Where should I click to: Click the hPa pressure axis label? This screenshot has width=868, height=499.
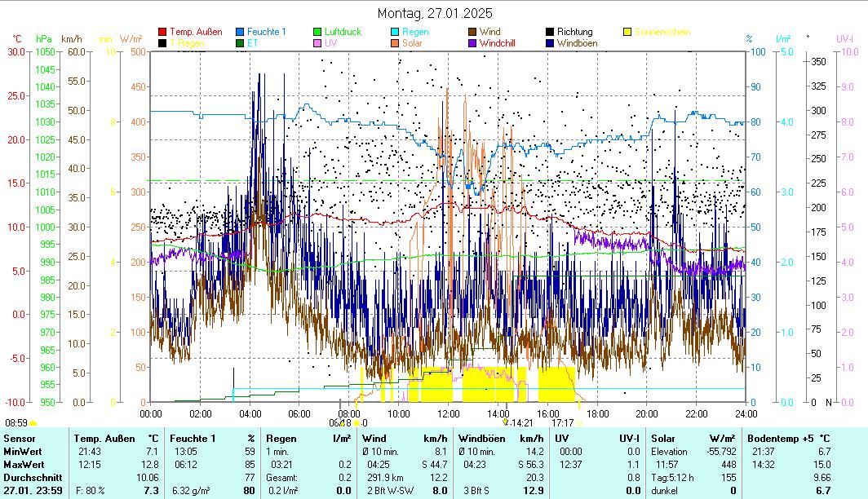[x=43, y=38]
